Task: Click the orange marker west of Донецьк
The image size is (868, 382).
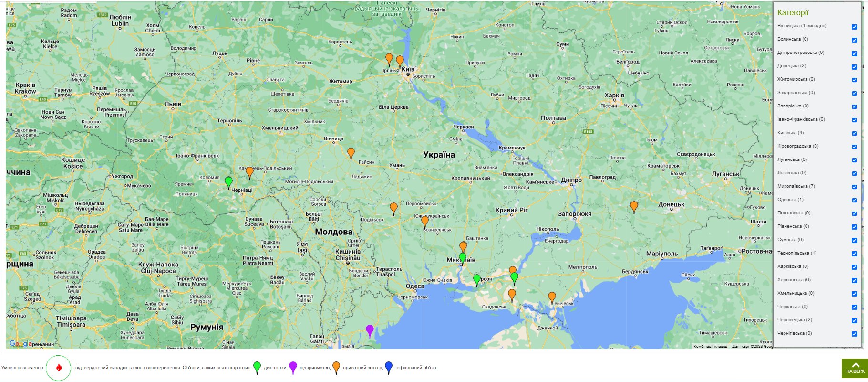Action: 634,207
